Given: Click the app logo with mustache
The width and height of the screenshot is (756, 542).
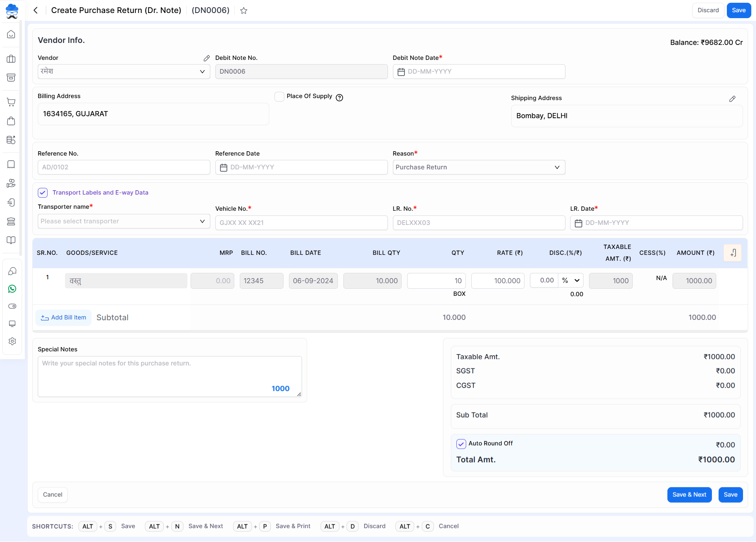Looking at the screenshot, I should (12, 11).
